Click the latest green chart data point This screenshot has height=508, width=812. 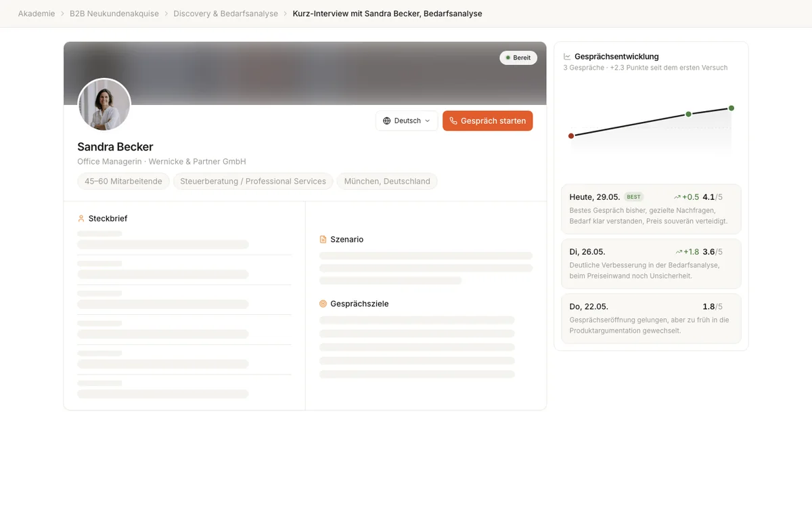pos(731,108)
